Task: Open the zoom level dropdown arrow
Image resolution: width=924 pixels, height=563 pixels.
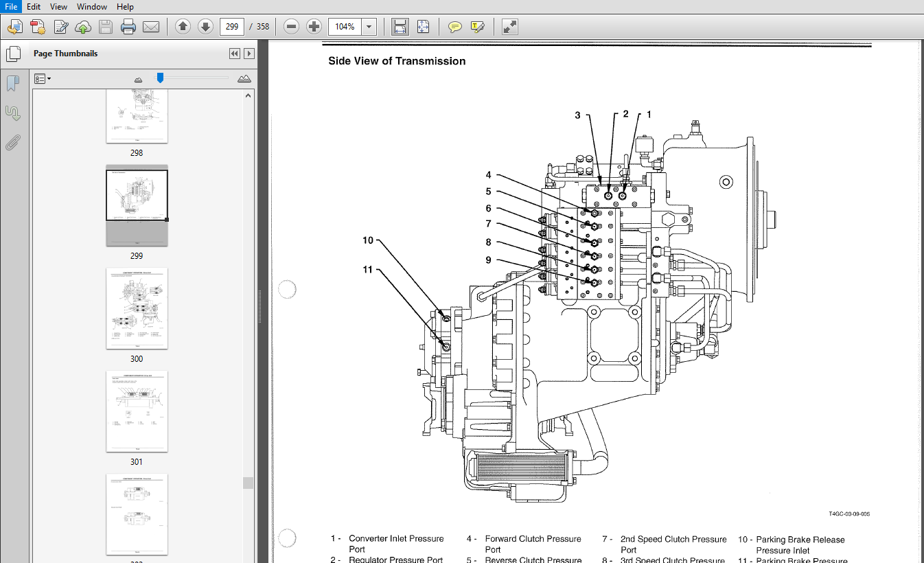Action: click(369, 27)
